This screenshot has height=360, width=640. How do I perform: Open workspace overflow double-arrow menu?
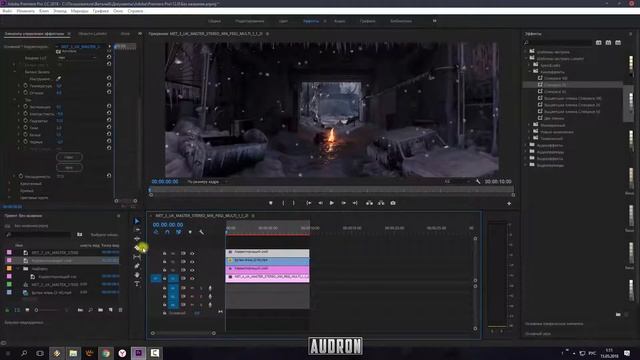[434, 21]
